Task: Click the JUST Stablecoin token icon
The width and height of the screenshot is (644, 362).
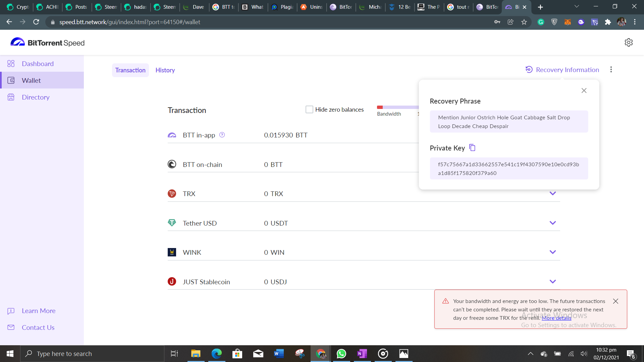Action: [172, 282]
